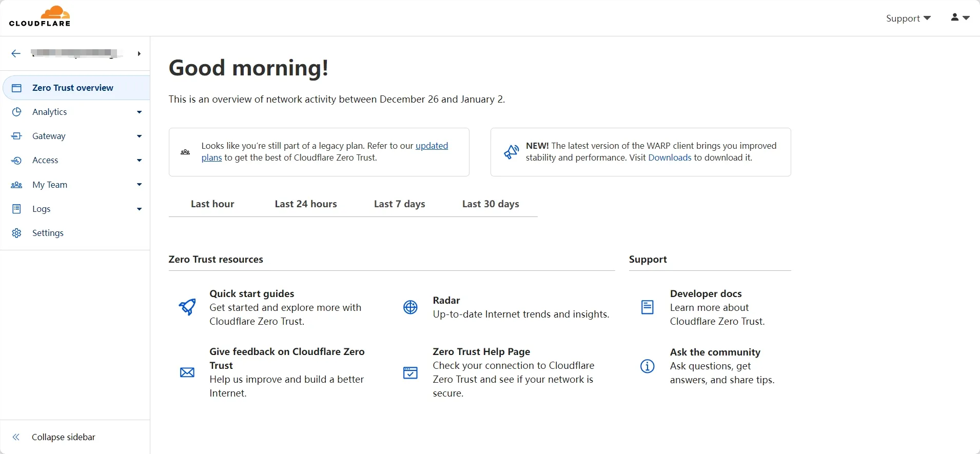Click the Give feedback envelope icon
The height and width of the screenshot is (454, 980).
(187, 372)
